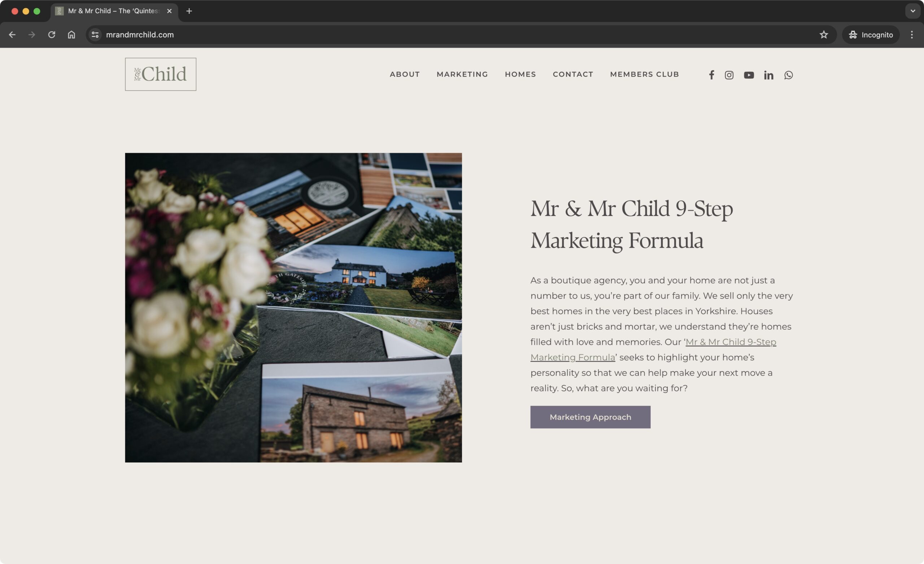924x564 pixels.
Task: Navigate to the HOMES page
Action: pos(520,74)
